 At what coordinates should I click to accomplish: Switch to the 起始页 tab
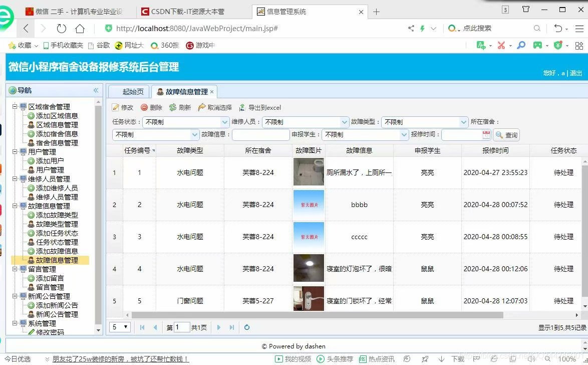(129, 92)
